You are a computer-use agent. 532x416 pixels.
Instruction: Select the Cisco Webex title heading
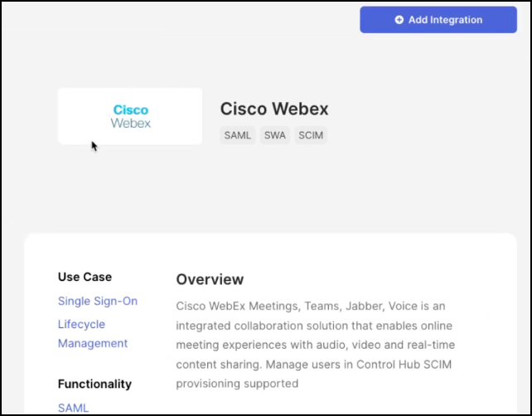click(x=274, y=109)
